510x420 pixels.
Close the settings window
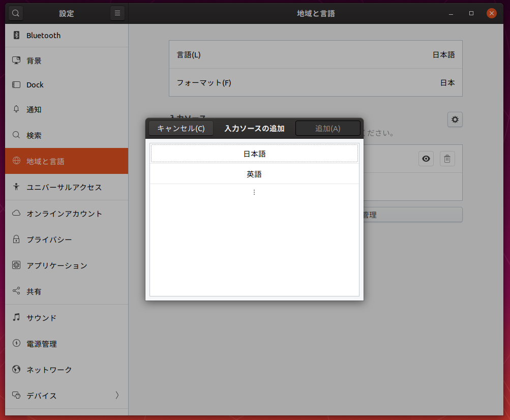tap(492, 13)
